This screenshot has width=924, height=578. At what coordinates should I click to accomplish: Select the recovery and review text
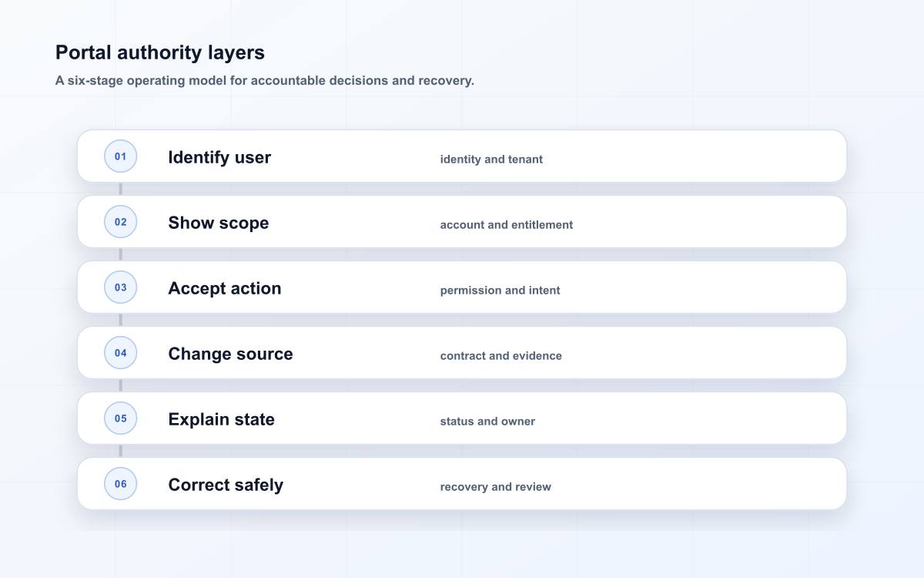[495, 487]
